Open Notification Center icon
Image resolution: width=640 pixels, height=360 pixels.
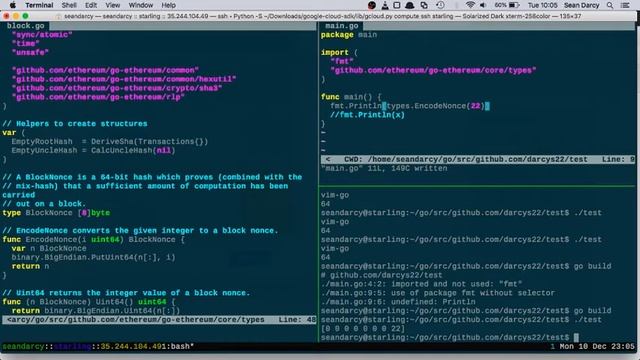[625, 5]
